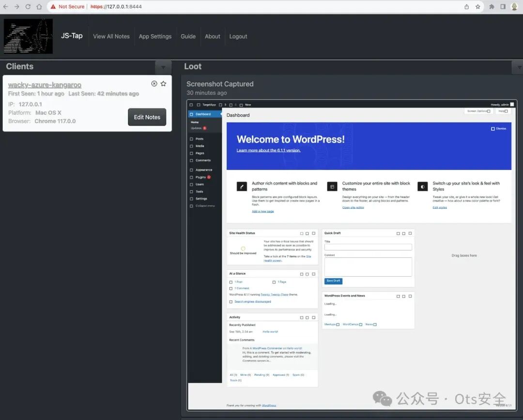The width and height of the screenshot is (523, 420).
Task: Open the captured WordPress dashboard screenshot
Action: pos(352,255)
